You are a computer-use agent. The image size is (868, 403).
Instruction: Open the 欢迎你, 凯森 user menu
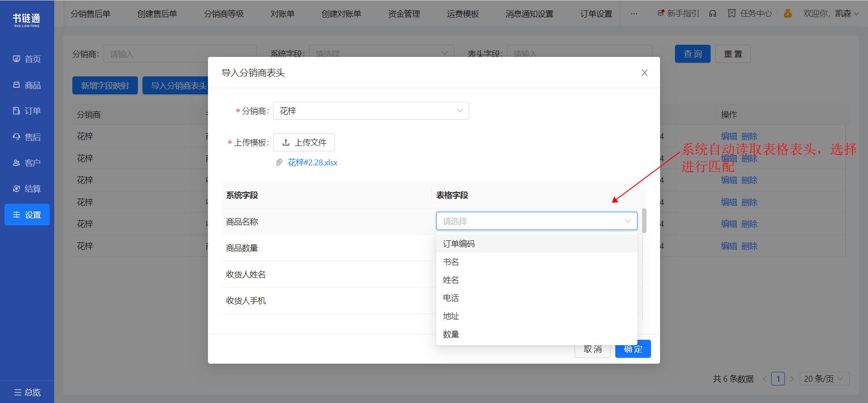[x=831, y=14]
